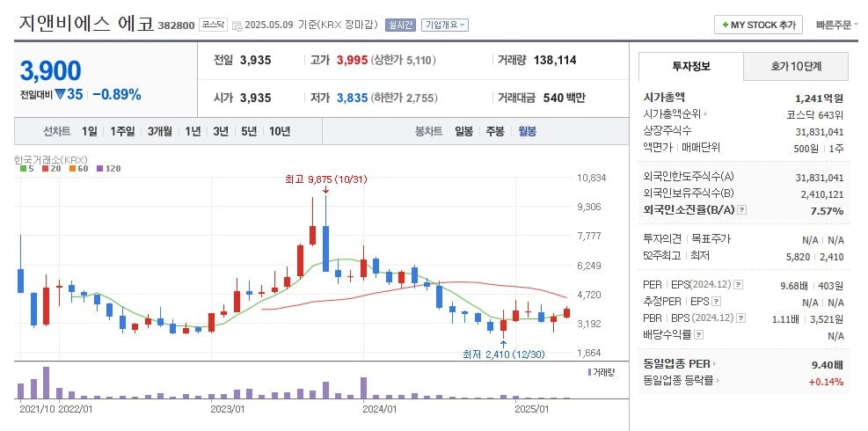868x431 pixels.
Task: Click the help icon next to 추정PER EPS
Action: pyautogui.click(x=717, y=302)
